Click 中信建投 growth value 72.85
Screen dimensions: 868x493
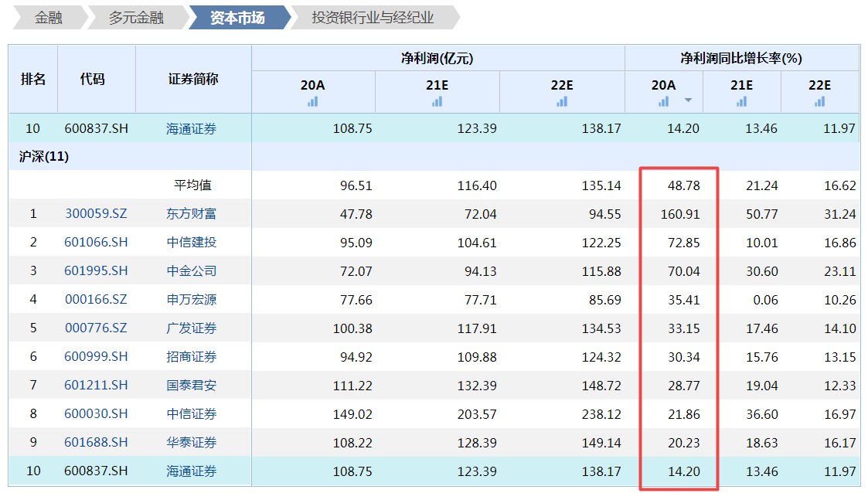point(684,243)
